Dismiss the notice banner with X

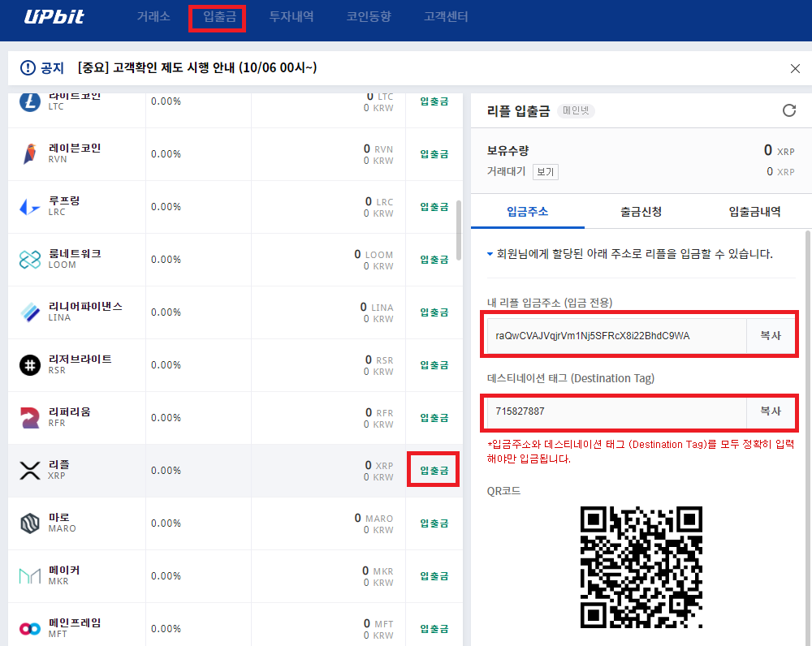795,68
